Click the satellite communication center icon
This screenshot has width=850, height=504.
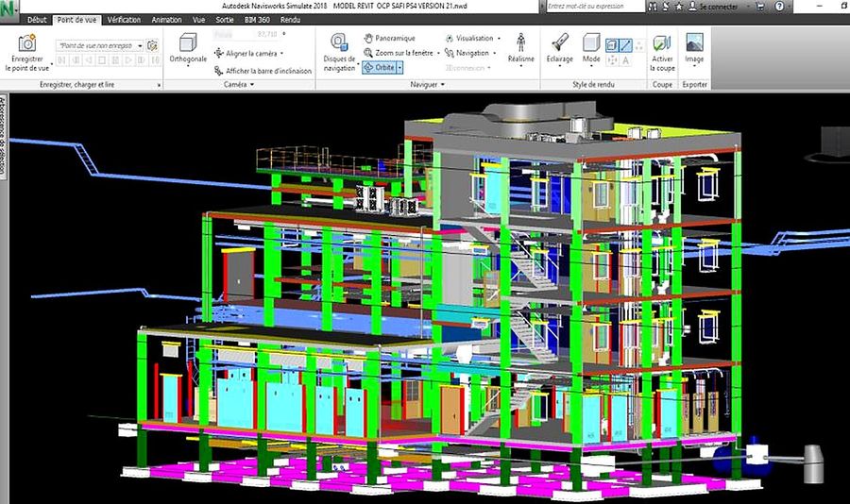pyautogui.click(x=665, y=7)
